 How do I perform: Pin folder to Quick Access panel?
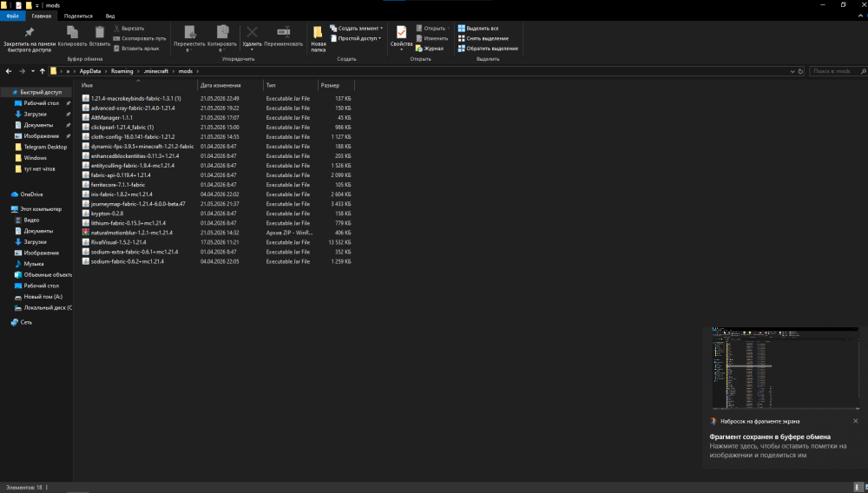click(30, 39)
